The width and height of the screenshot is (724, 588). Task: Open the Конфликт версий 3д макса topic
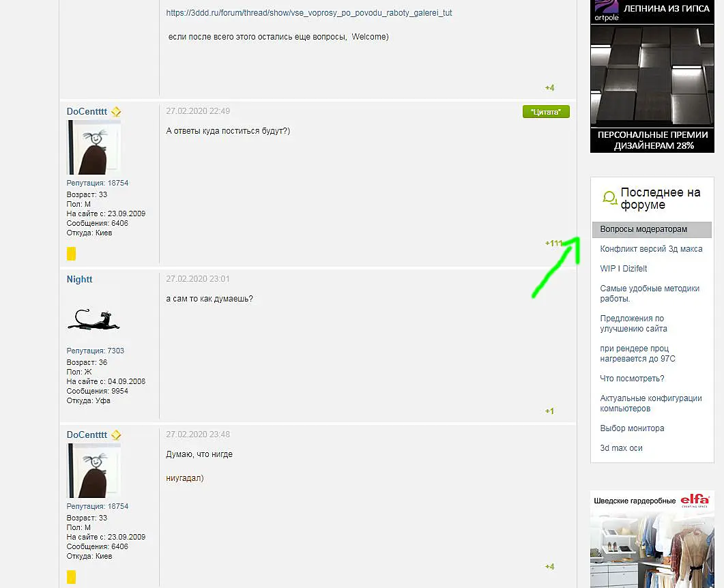coord(651,249)
